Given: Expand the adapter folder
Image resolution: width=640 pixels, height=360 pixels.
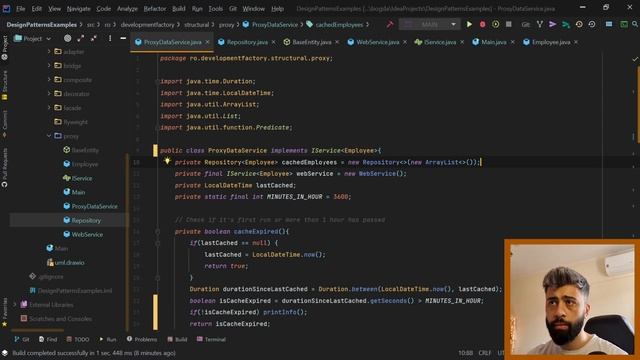Looking at the screenshot, I should click(x=49, y=52).
